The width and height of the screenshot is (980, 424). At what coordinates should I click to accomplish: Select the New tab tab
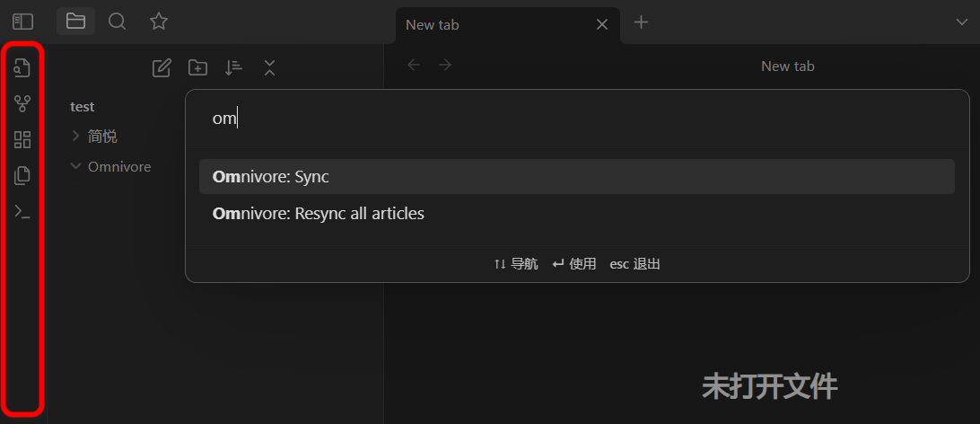point(508,25)
